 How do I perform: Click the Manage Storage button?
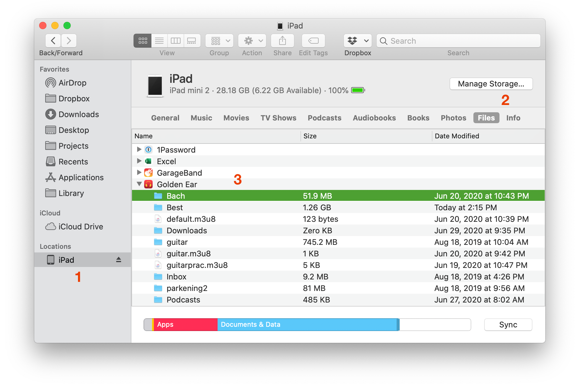click(x=491, y=84)
